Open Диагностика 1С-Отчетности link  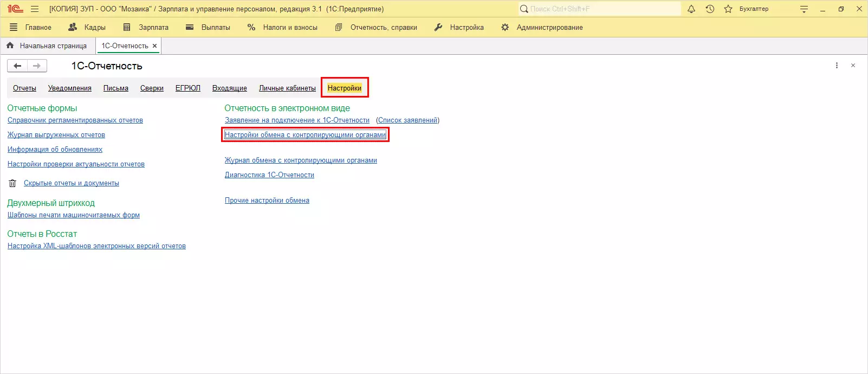pos(269,175)
